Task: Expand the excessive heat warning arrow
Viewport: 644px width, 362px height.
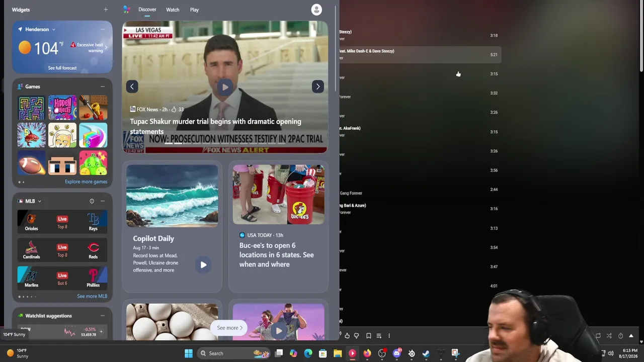Action: (x=106, y=47)
